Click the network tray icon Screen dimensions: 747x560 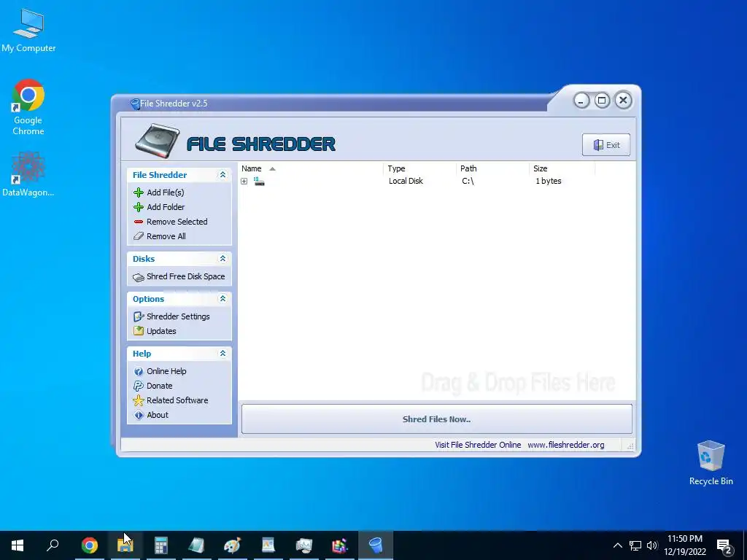635,545
